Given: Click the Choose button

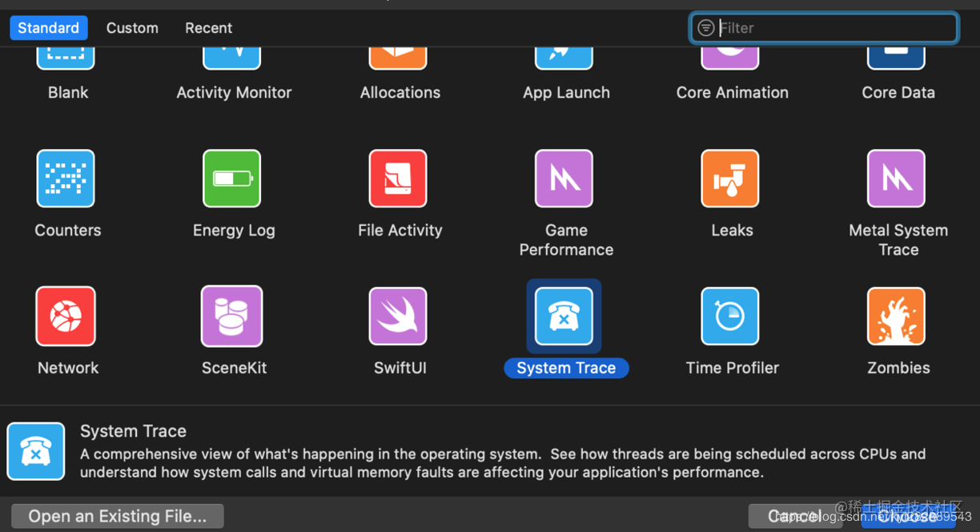Looking at the screenshot, I should tap(909, 517).
